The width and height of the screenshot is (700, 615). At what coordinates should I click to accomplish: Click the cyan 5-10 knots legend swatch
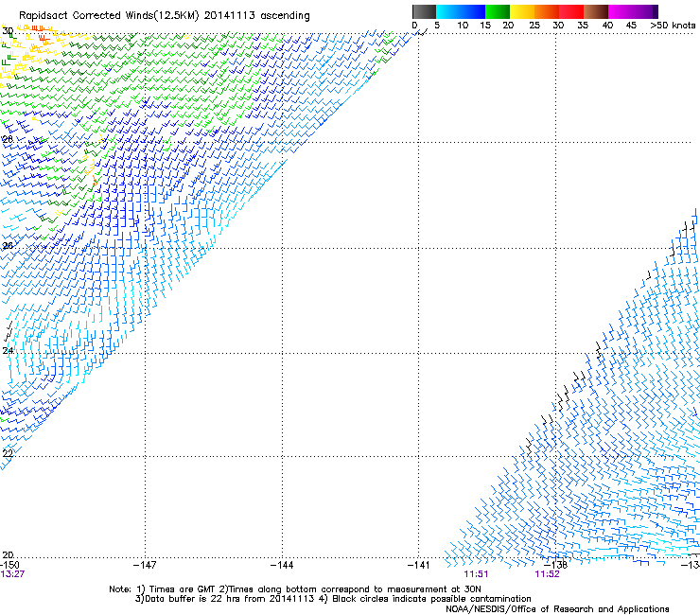tap(448, 11)
